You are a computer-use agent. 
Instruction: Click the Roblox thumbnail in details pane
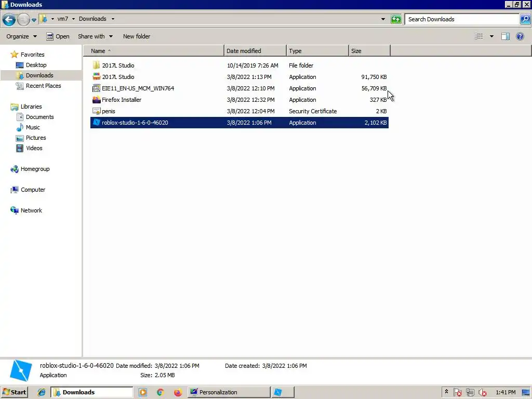(x=21, y=370)
